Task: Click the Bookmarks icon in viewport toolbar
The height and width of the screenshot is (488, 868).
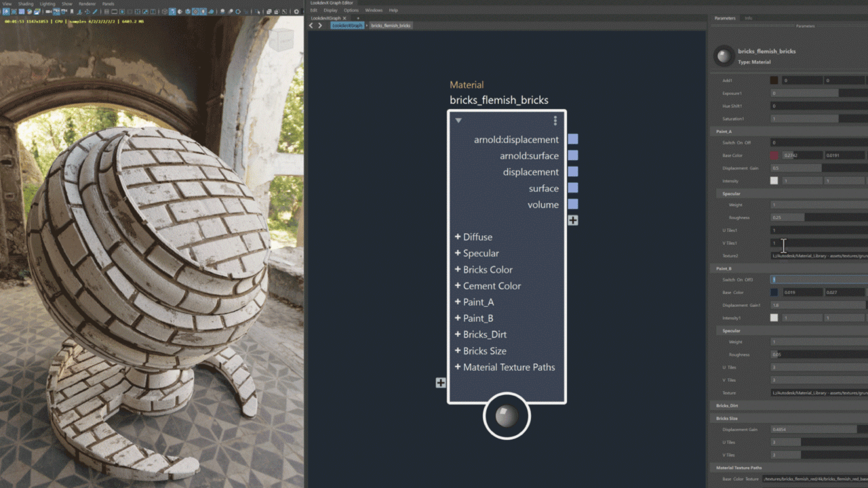Action: (x=72, y=12)
